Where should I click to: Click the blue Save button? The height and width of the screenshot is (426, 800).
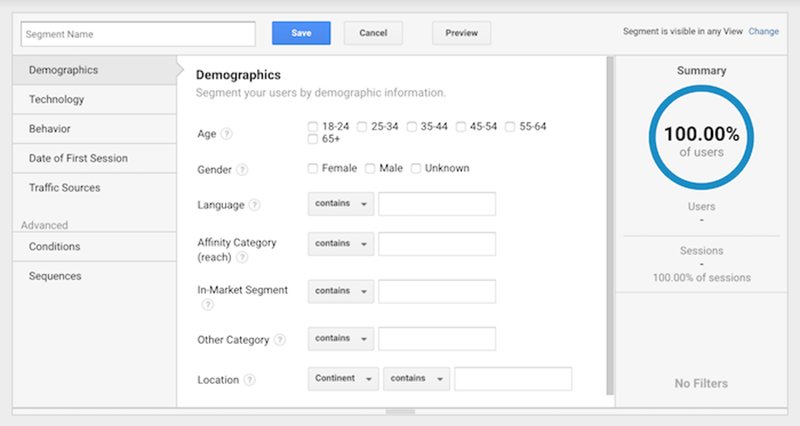click(301, 33)
